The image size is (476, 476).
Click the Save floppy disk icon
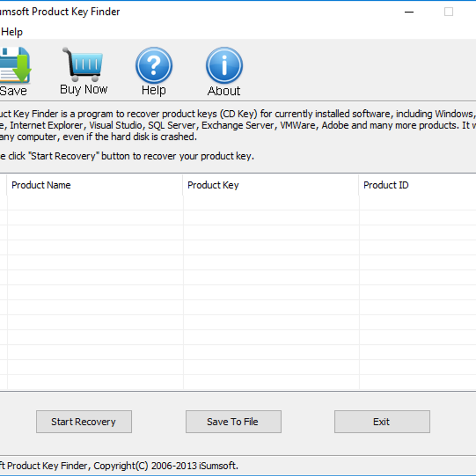(14, 65)
